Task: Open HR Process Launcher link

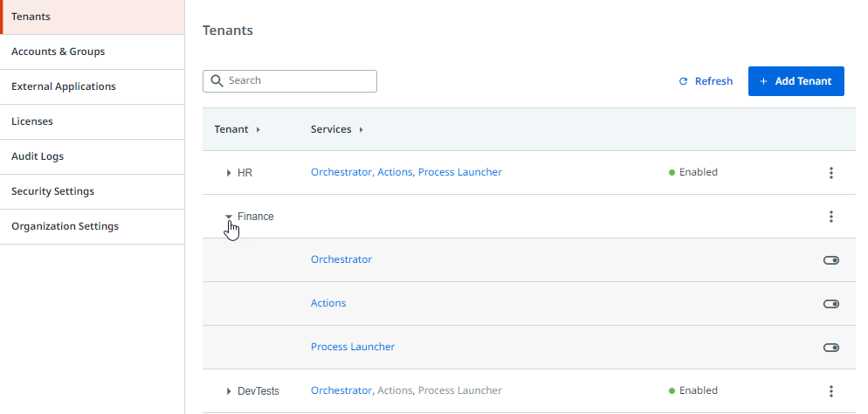Action: tap(460, 172)
